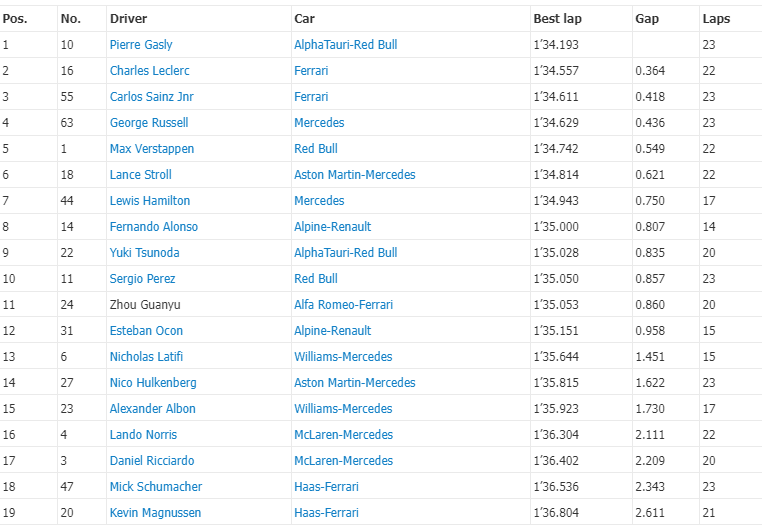Viewport: 762px width, 528px height.
Task: Click Nicholas Latifi link
Action: click(x=146, y=357)
